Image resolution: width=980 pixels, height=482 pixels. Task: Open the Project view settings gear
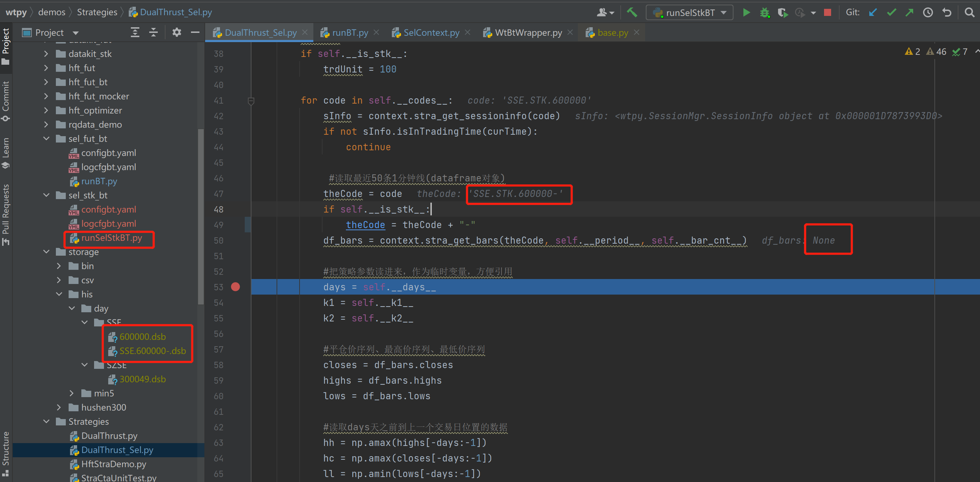pyautogui.click(x=176, y=32)
